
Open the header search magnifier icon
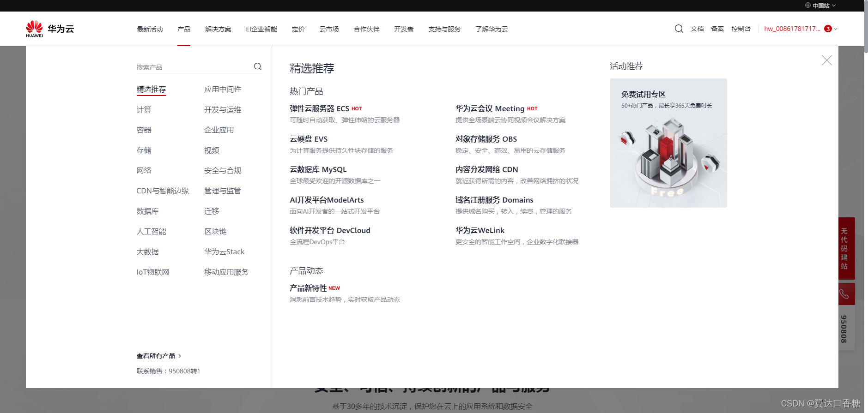pyautogui.click(x=679, y=29)
